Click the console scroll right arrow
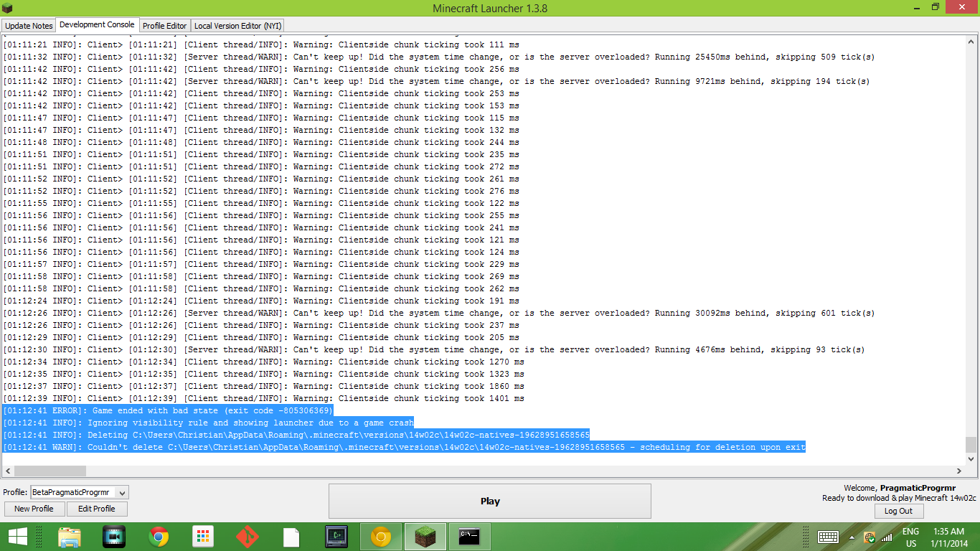Image resolution: width=980 pixels, height=551 pixels. [960, 471]
